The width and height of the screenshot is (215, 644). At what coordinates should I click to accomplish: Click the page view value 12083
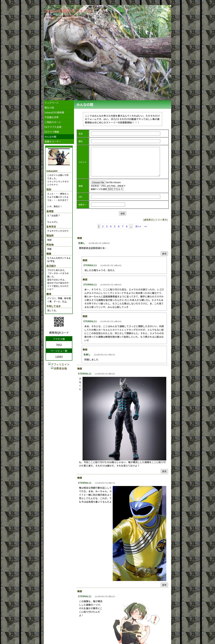[59, 357]
